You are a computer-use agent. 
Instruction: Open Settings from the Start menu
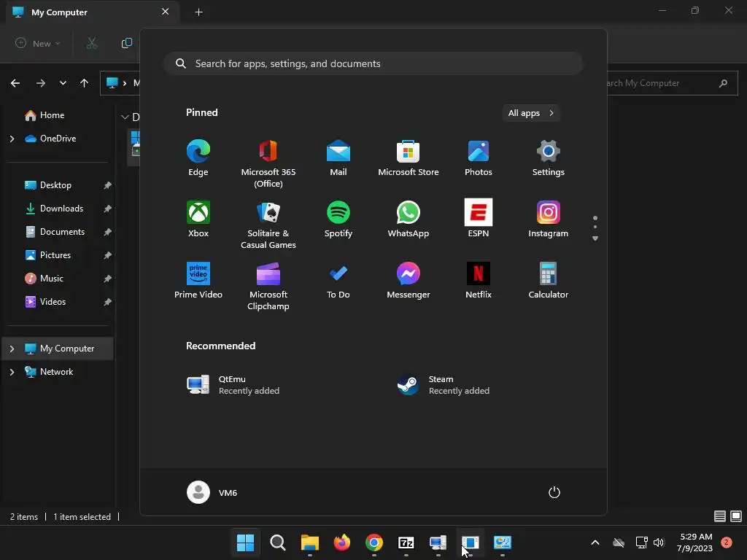(549, 158)
